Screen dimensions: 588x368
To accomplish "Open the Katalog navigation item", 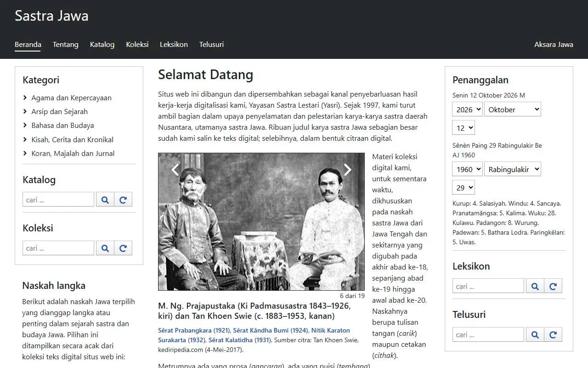I will point(102,45).
